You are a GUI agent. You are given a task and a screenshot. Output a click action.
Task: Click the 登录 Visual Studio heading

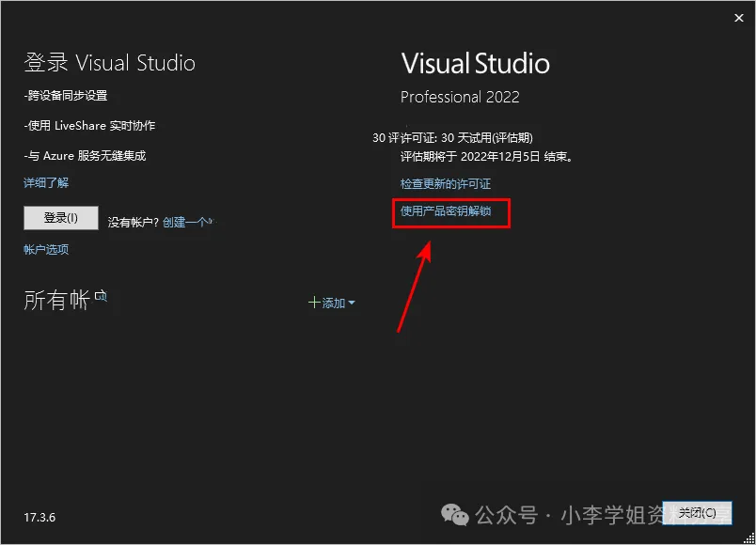109,63
